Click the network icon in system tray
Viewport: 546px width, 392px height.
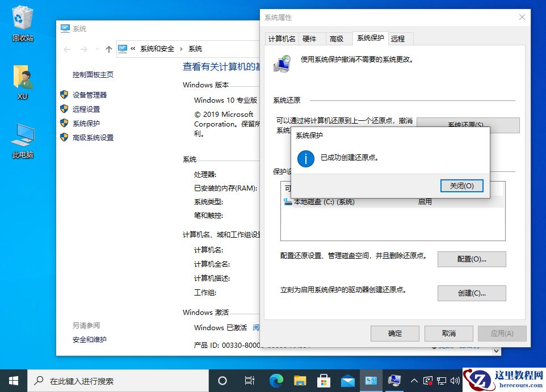[442, 381]
